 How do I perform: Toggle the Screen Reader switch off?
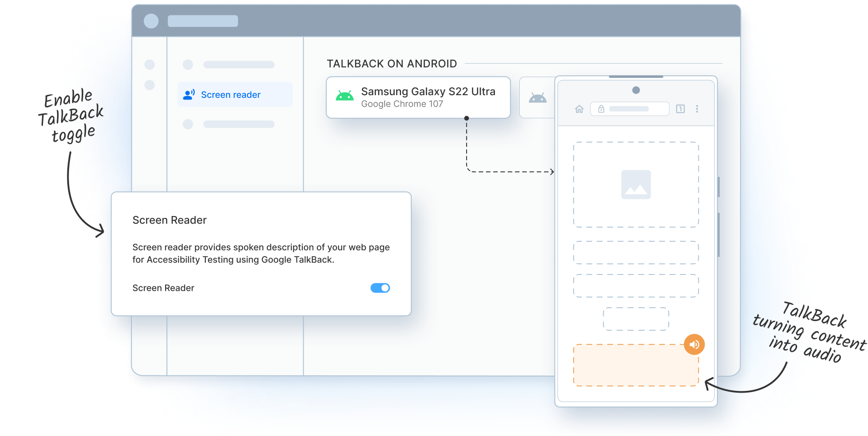point(380,288)
